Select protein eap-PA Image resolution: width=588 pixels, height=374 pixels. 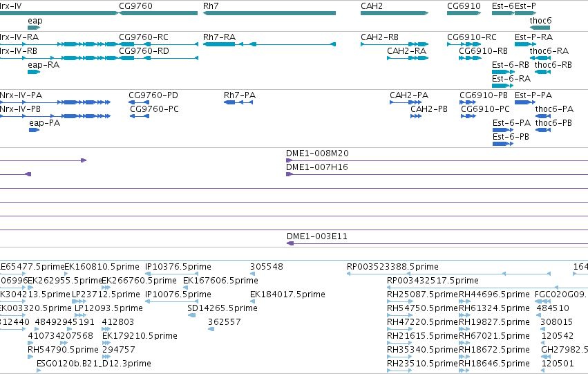point(34,130)
